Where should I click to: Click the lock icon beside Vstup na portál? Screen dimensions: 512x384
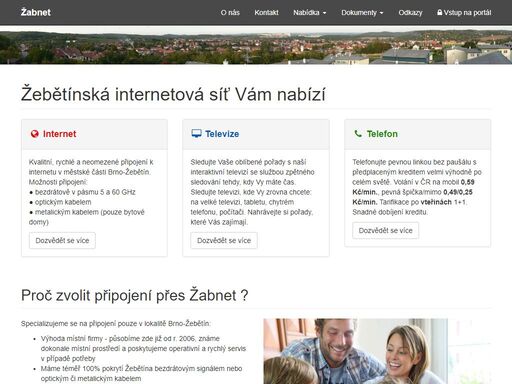(x=440, y=12)
